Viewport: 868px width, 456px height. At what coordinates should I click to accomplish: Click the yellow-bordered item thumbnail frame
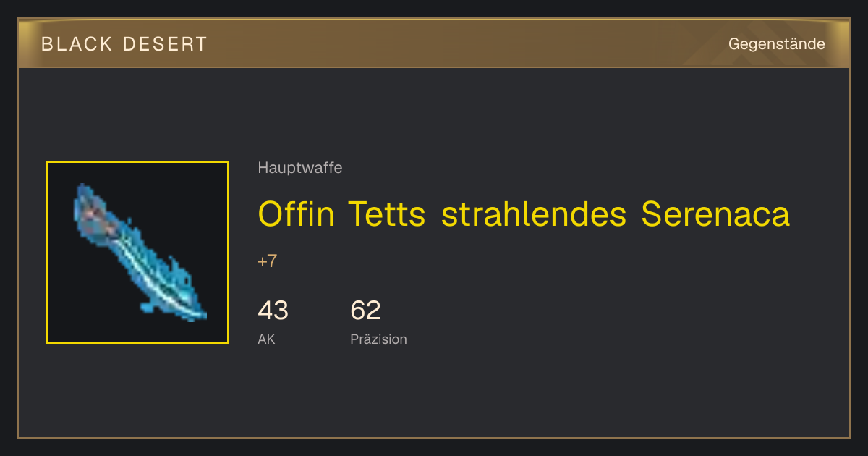tap(137, 253)
